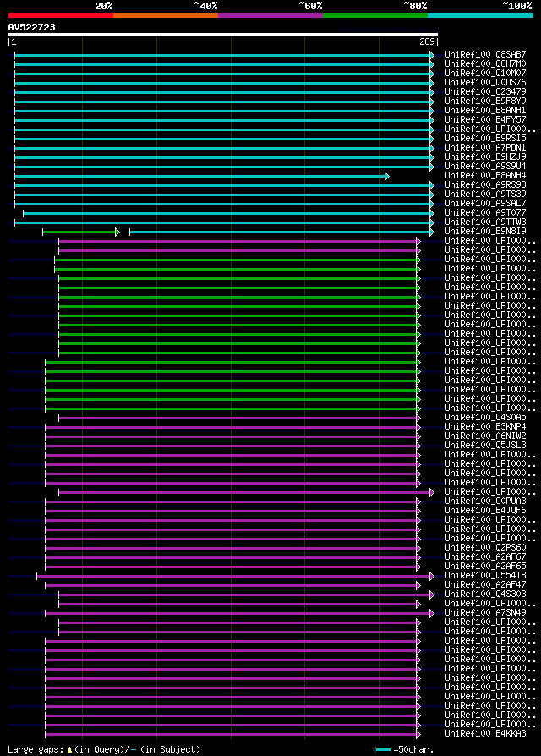The height and width of the screenshot is (756, 541).
Task: Open hit UniRef100_A9SAL7
Action: pyautogui.click(x=485, y=204)
